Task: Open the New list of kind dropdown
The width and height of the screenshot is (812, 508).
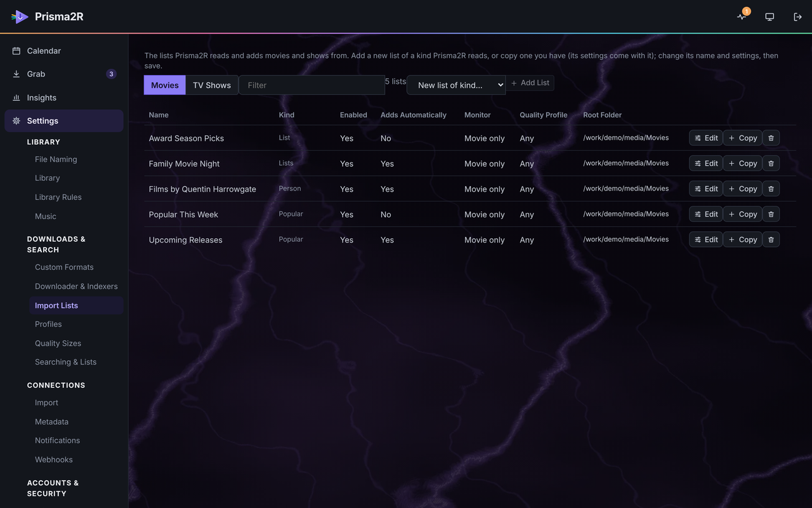Action: pos(456,85)
